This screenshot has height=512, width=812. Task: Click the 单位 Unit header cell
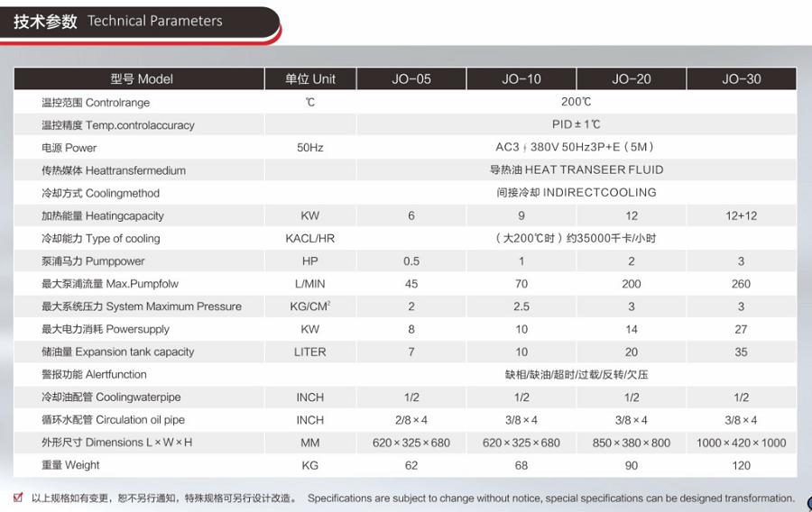(309, 79)
